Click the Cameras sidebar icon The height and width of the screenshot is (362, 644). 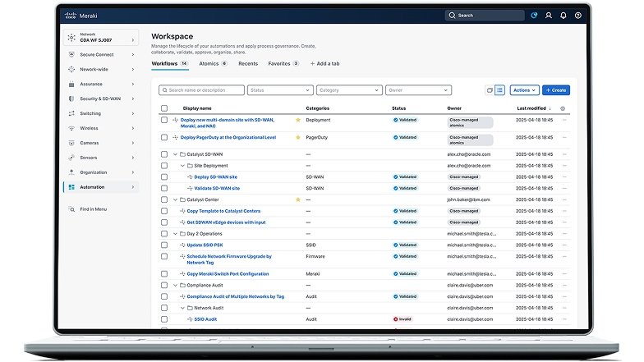[x=72, y=143]
